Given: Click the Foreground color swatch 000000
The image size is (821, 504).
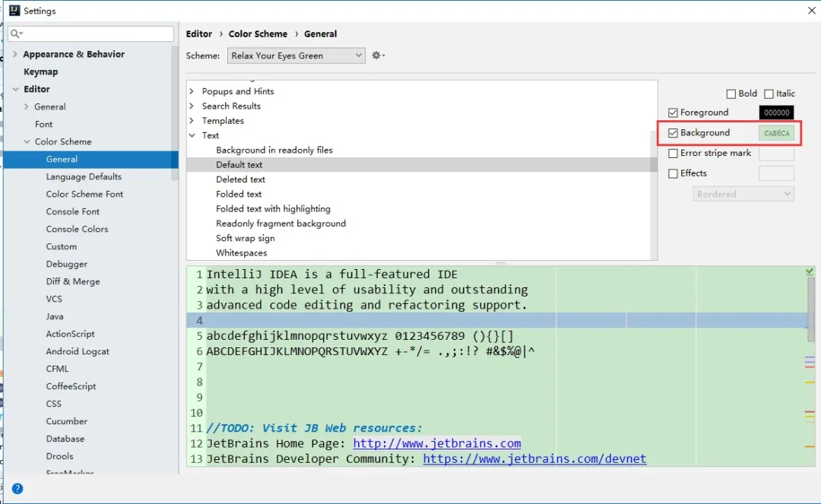Looking at the screenshot, I should [x=776, y=113].
